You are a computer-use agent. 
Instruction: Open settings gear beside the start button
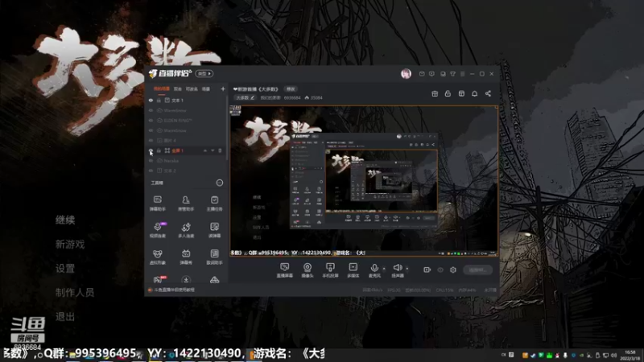coord(453,269)
